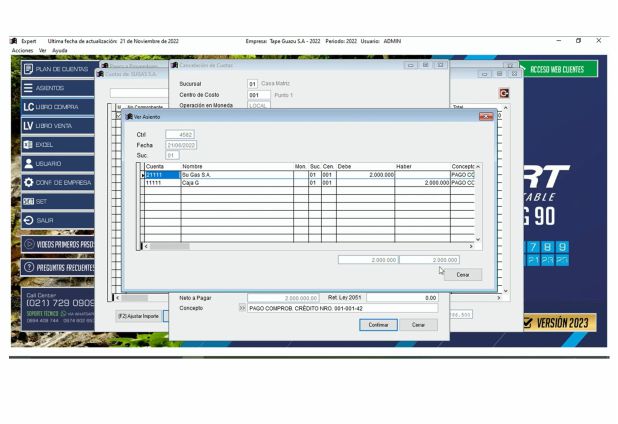The image size is (618, 424).
Task: Click the Concepto lookup arrow button
Action: (x=241, y=309)
